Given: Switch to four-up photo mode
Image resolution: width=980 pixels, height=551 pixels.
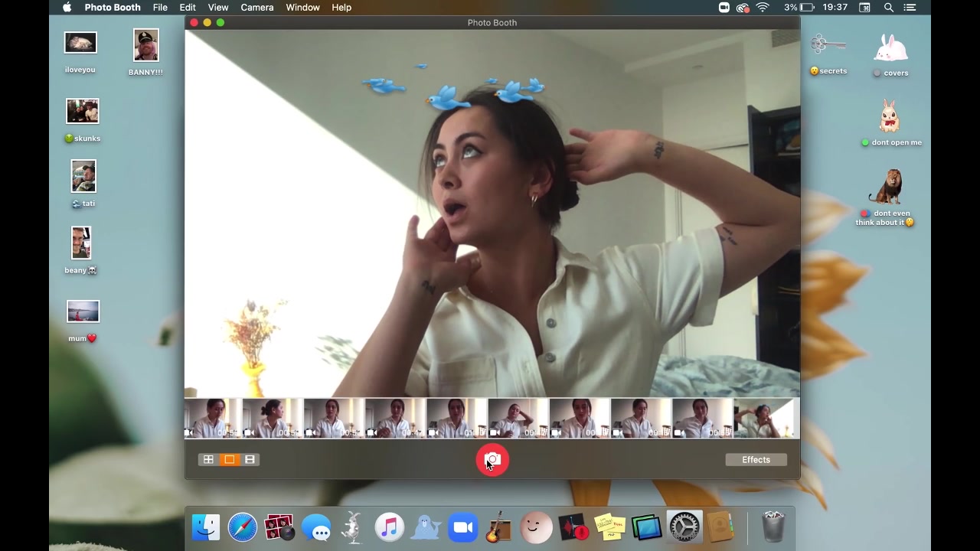Looking at the screenshot, I should click(208, 460).
